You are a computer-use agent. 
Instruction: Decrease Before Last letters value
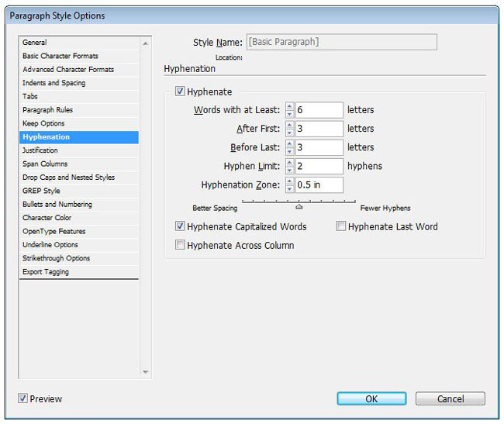(x=290, y=151)
